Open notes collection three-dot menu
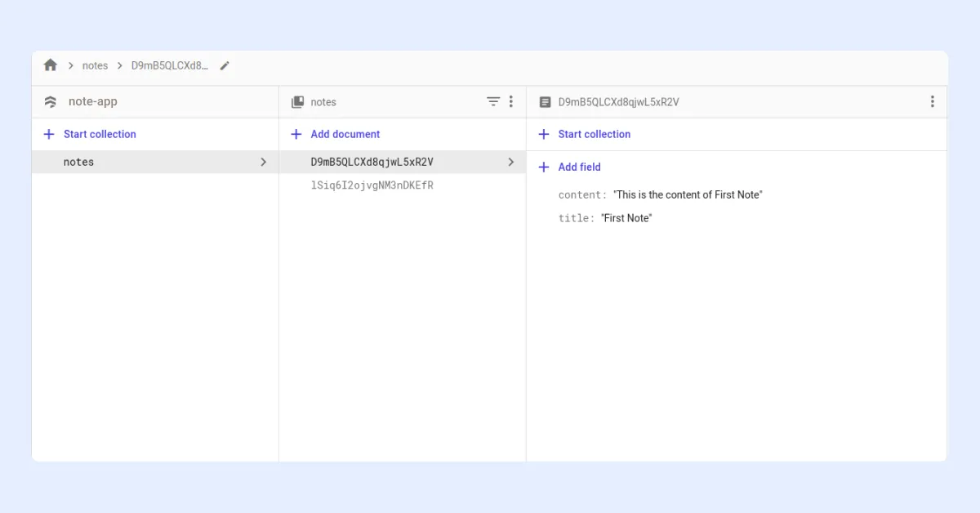Image resolution: width=980 pixels, height=513 pixels. click(x=511, y=102)
